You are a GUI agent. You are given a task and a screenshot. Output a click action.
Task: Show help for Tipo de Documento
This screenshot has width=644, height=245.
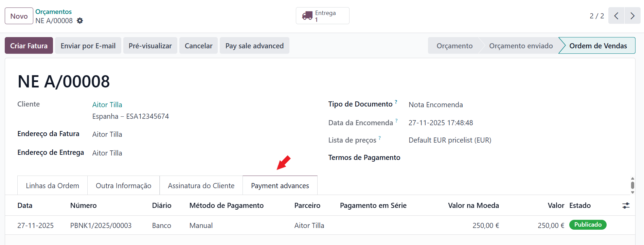click(396, 102)
